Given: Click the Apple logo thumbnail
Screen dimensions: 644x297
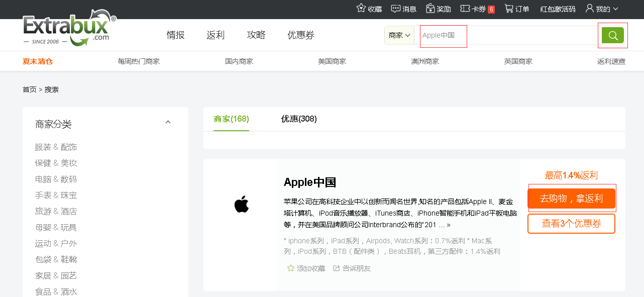Looking at the screenshot, I should [242, 205].
